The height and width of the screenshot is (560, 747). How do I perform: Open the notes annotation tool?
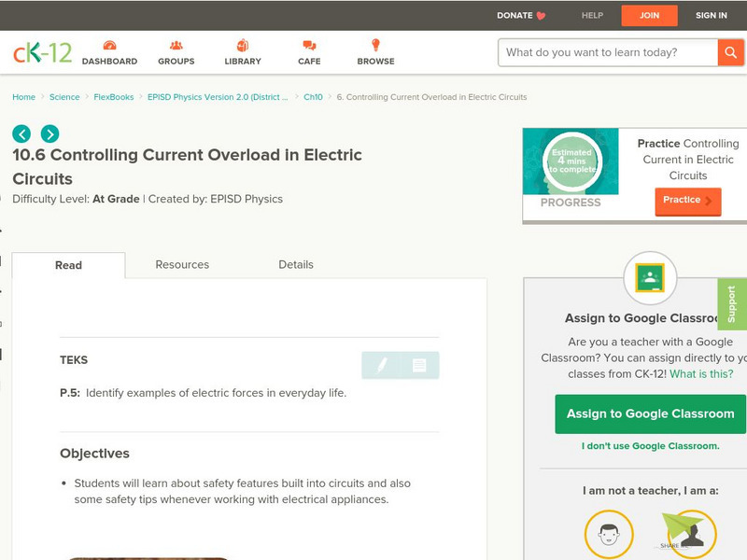pyautogui.click(x=419, y=366)
